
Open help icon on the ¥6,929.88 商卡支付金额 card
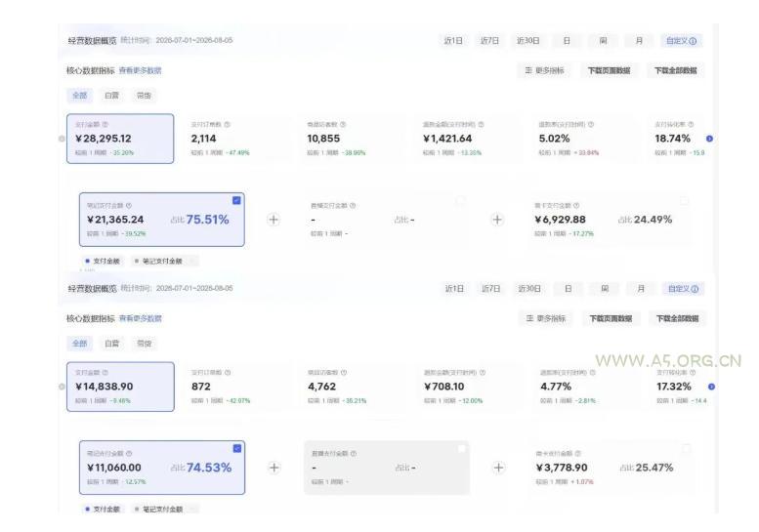(576, 206)
